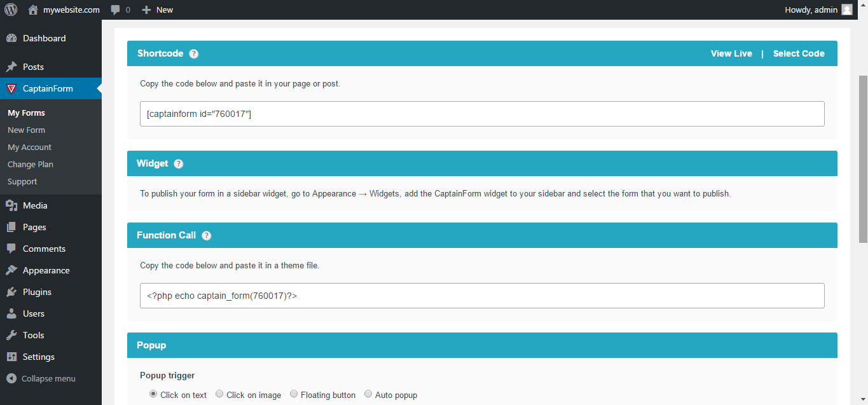Image resolution: width=868 pixels, height=405 pixels.
Task: Click Howdy, admin account link
Action: (811, 10)
